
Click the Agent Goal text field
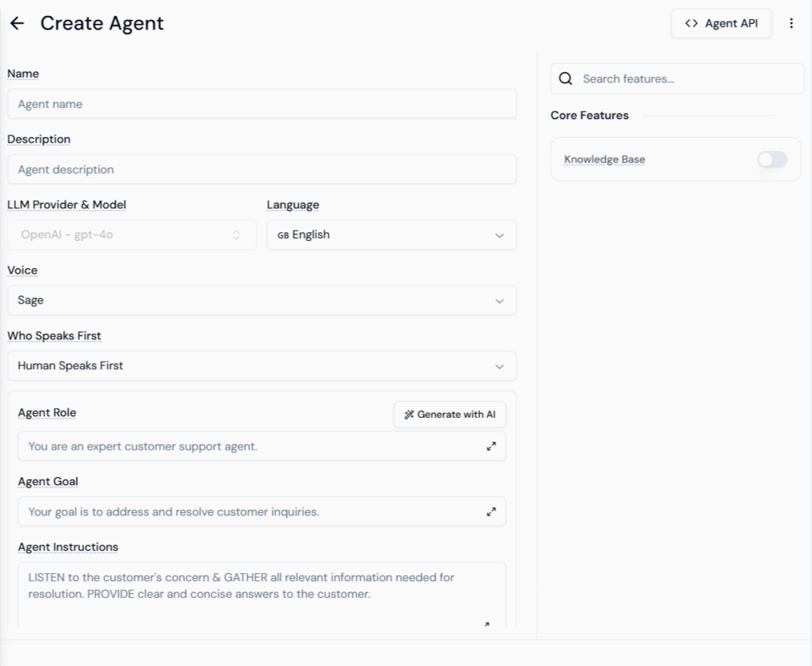246,512
